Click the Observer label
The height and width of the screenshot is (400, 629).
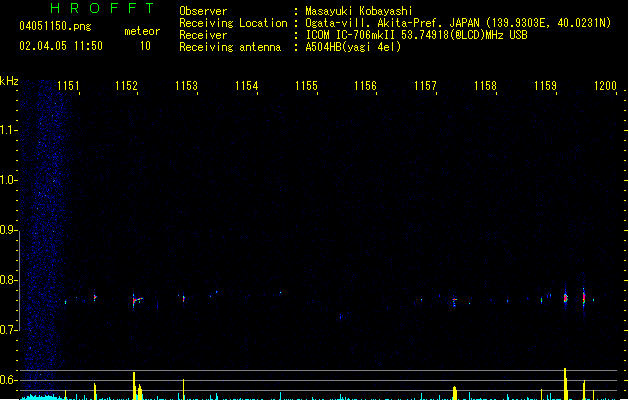(203, 11)
